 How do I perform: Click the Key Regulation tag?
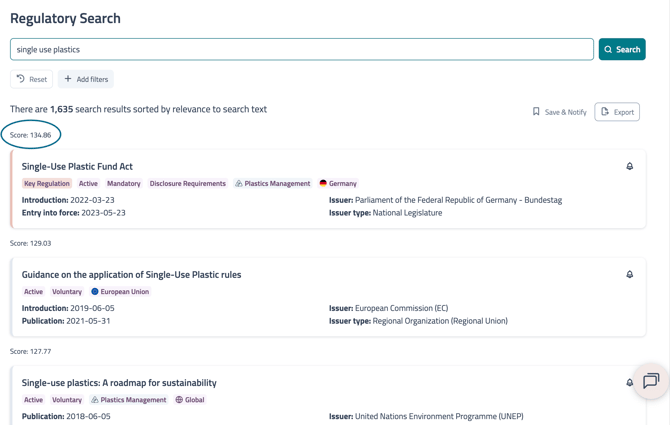pos(46,184)
